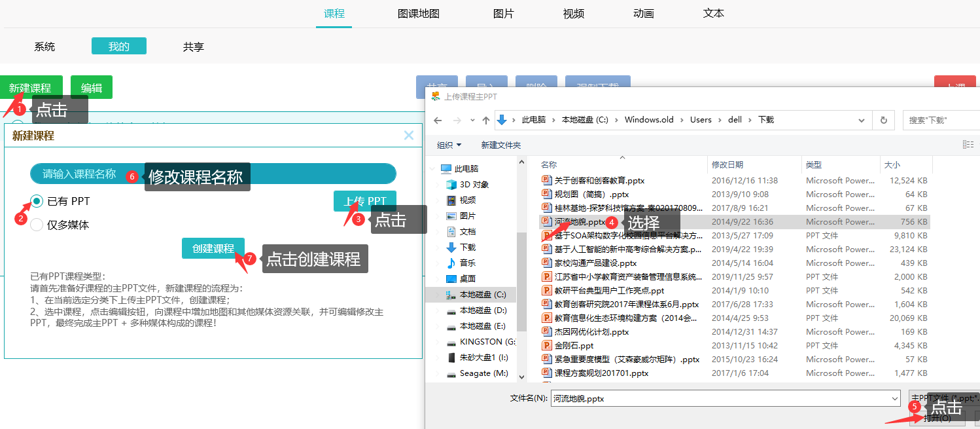Select the 已有 PPT radio button
The height and width of the screenshot is (429, 980).
37,201
